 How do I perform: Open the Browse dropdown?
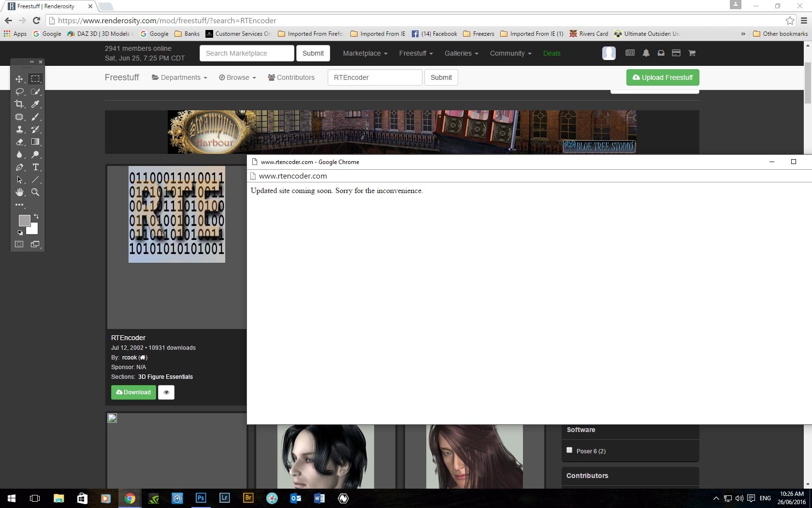(237, 77)
